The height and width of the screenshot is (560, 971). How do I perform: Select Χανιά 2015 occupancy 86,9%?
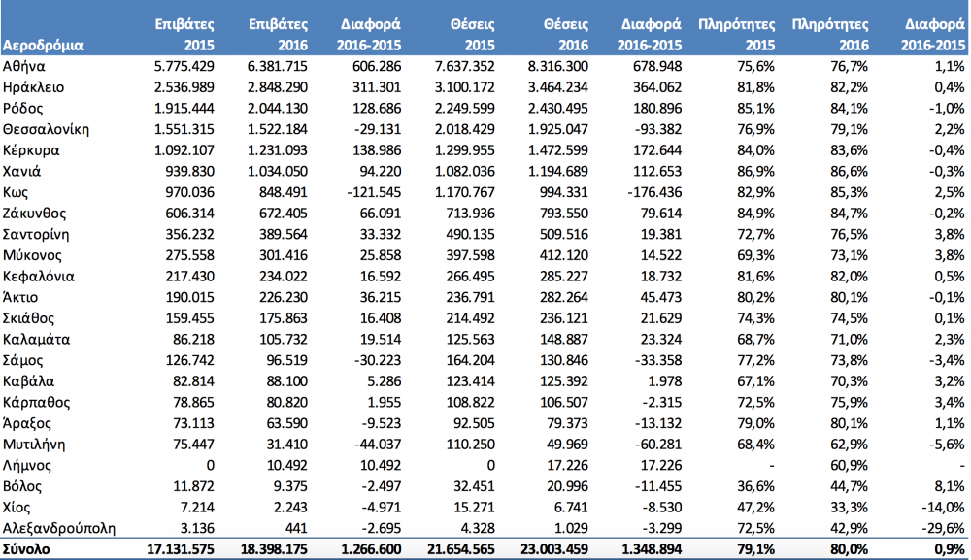[756, 172]
